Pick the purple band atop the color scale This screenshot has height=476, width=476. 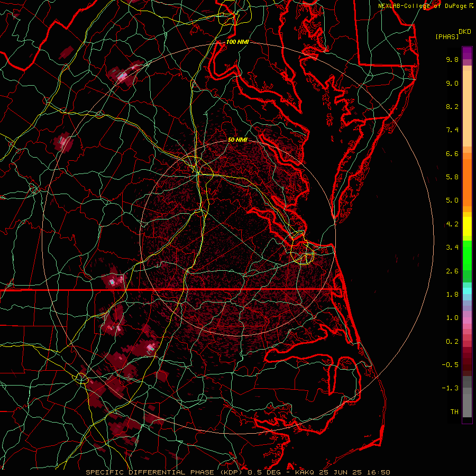point(467,53)
